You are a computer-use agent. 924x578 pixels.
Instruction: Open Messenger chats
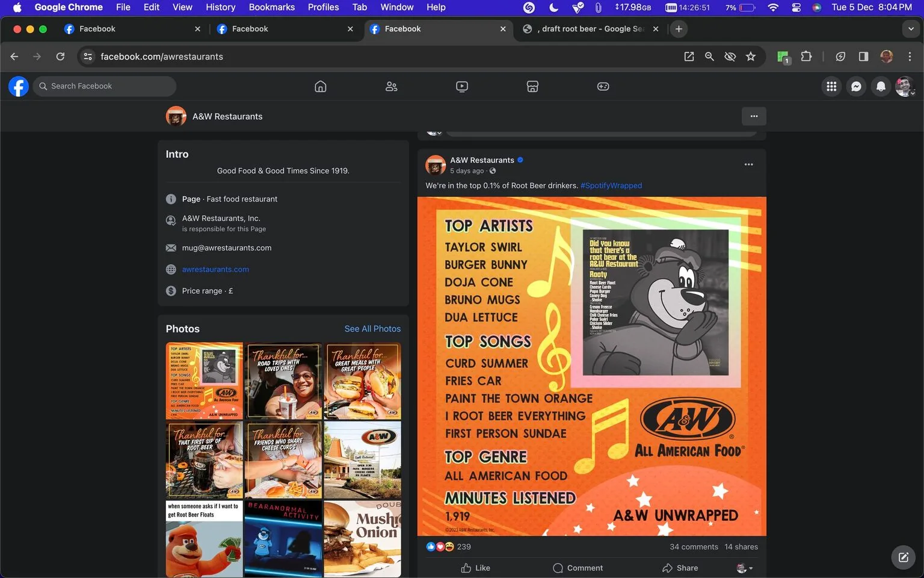856,86
